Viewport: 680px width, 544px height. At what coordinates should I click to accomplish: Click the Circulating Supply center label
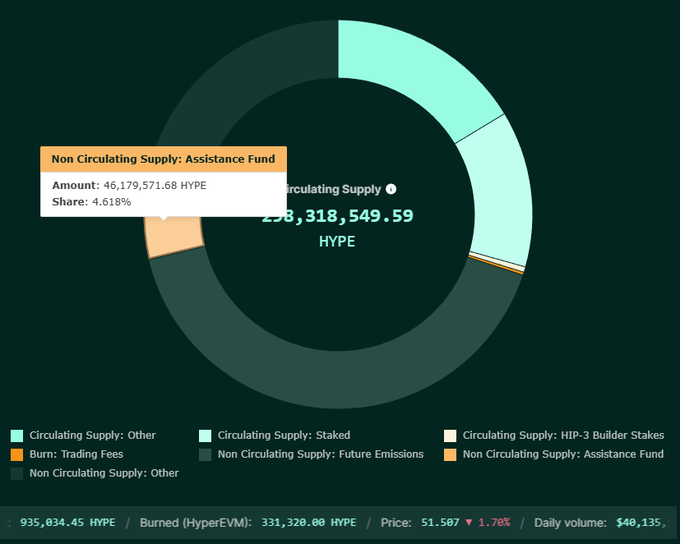click(x=334, y=189)
